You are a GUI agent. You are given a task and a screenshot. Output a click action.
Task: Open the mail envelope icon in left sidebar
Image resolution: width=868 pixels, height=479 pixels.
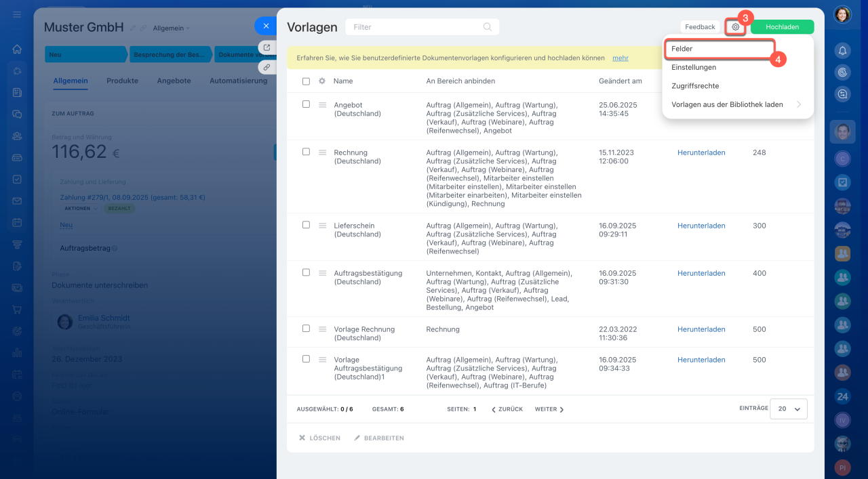click(17, 201)
